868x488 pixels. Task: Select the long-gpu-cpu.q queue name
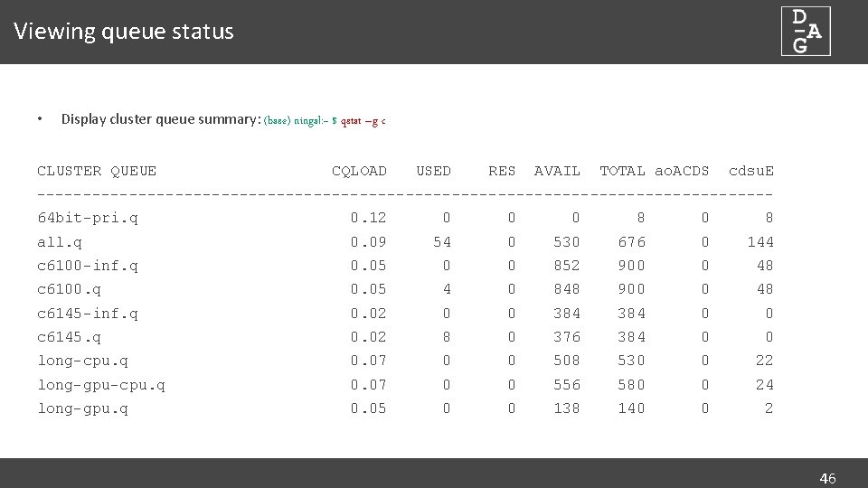(101, 385)
